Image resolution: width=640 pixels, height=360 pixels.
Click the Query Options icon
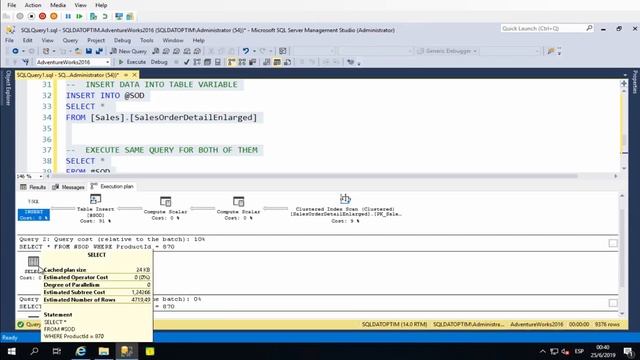[x=207, y=62]
